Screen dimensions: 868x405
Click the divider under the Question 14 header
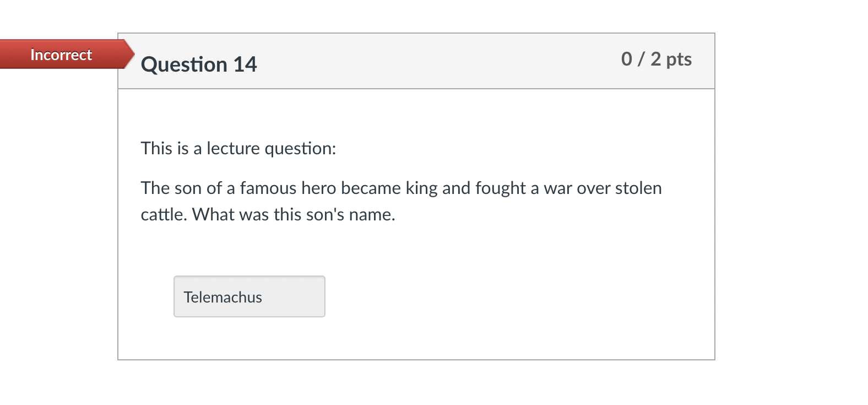(x=417, y=89)
